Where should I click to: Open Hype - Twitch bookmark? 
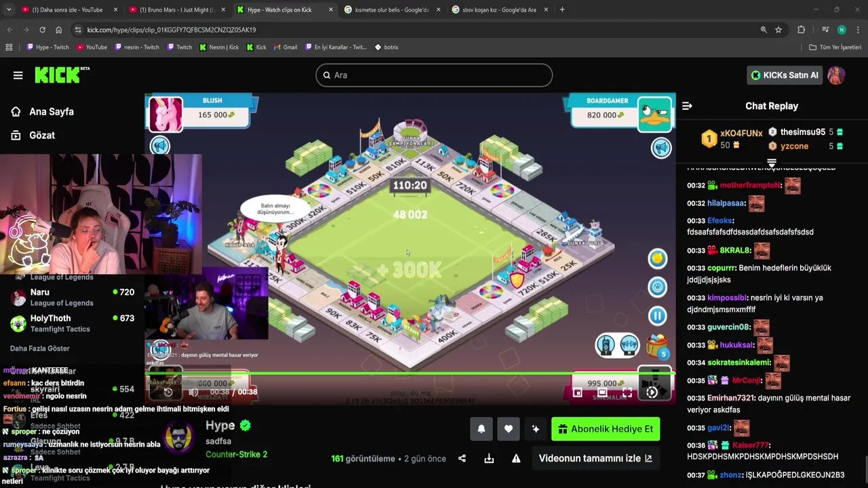[47, 47]
